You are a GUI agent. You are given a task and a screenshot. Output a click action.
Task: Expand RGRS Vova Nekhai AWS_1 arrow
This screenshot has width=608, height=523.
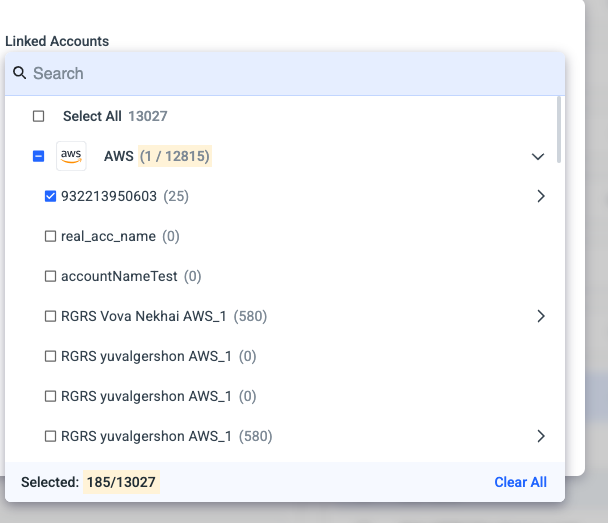[541, 316]
